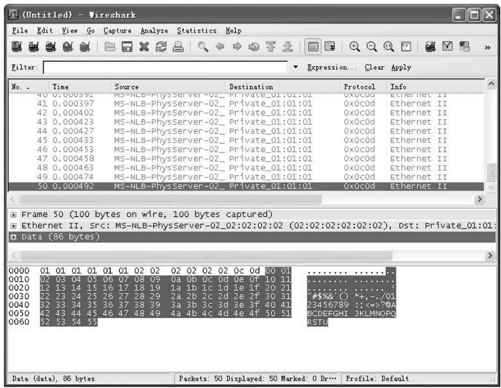Toggle packet list colorize button
This screenshot has height=388, width=501.
tap(313, 47)
